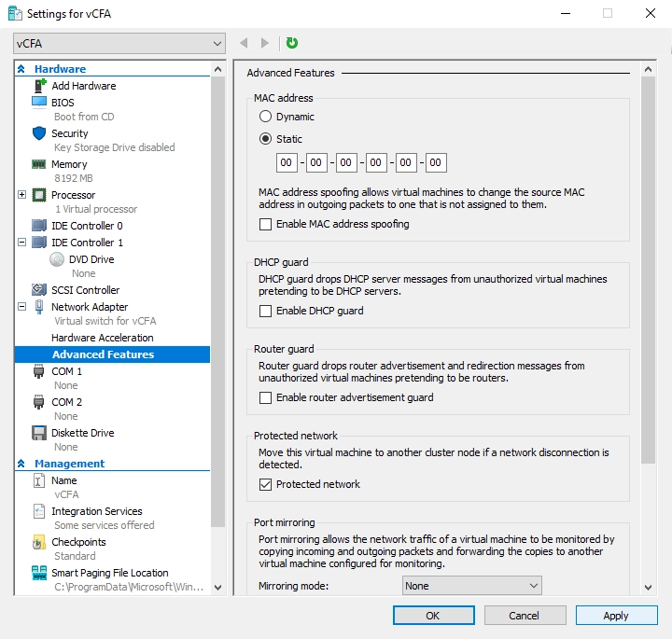
Task: Click the fourth MAC address octet field
Action: click(x=376, y=162)
